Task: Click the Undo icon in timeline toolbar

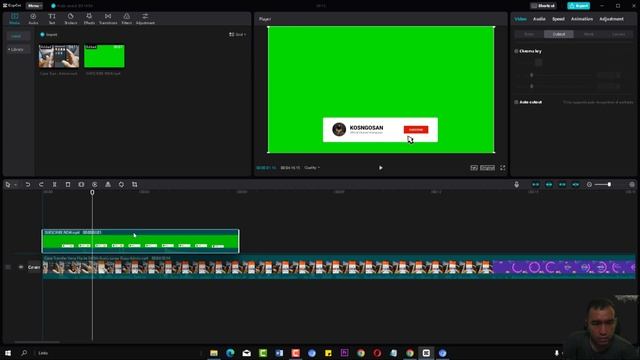Action: click(x=28, y=184)
